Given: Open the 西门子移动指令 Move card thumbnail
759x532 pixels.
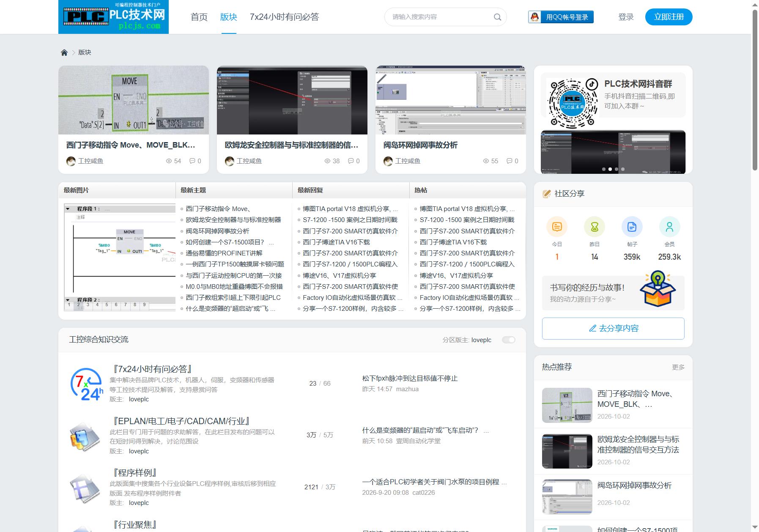Looking at the screenshot, I should pos(134,100).
